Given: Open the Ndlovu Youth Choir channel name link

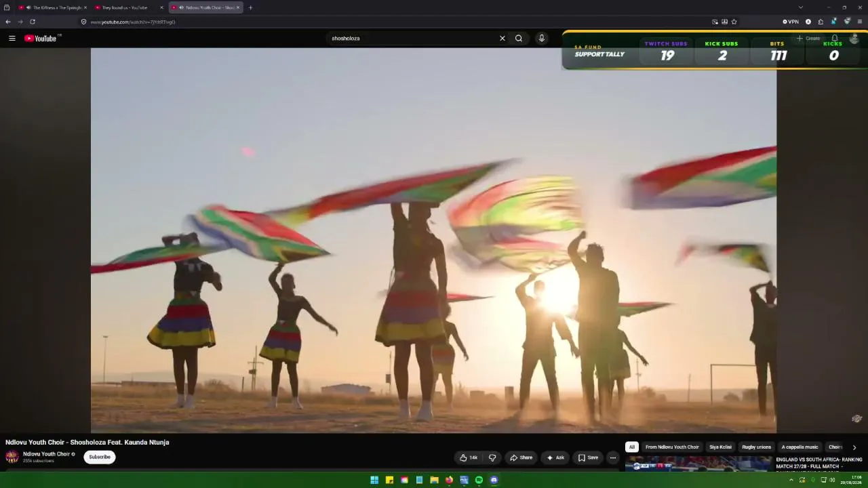Looking at the screenshot, I should tap(46, 454).
